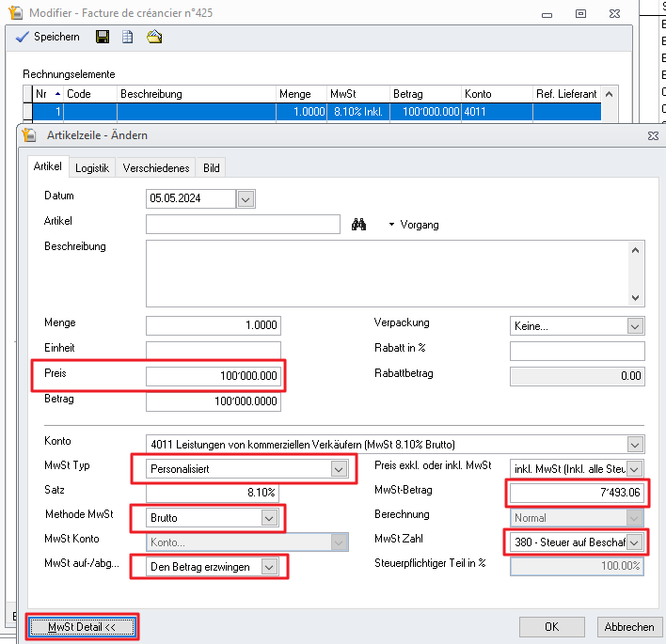Click the Menge field showing 1.0000
666x644 pixels.
[214, 325]
